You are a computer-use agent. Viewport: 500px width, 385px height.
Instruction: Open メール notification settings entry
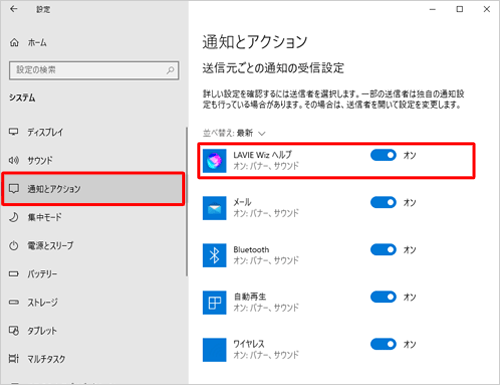pyautogui.click(x=336, y=208)
